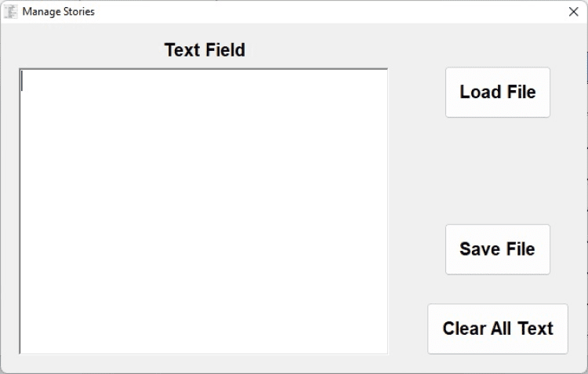Viewport: 588px width, 374px height.
Task: Click the center of the story text box
Action: tap(204, 211)
